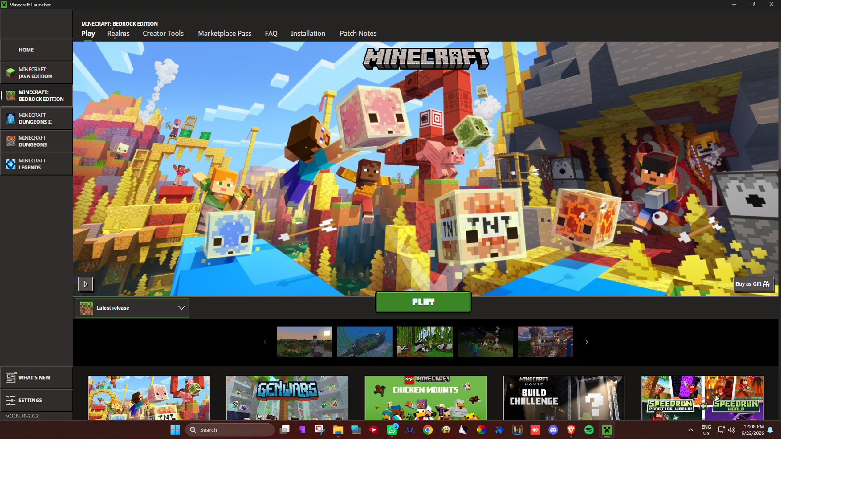Click Buy as Gift button
Screen dimensions: 868x488
(x=753, y=284)
